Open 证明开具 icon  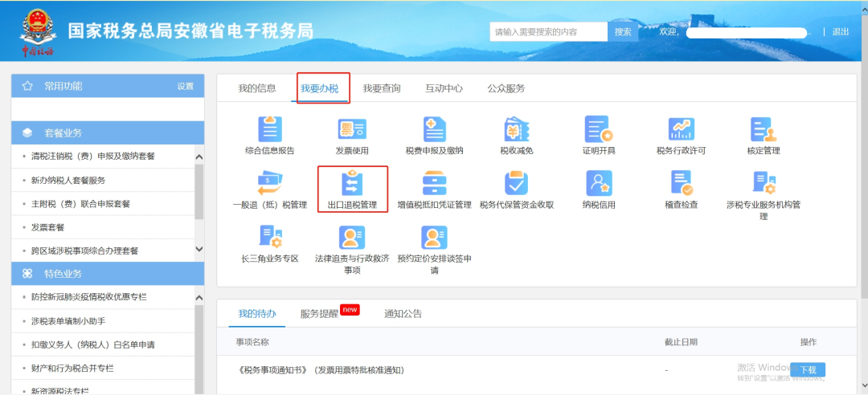599,130
